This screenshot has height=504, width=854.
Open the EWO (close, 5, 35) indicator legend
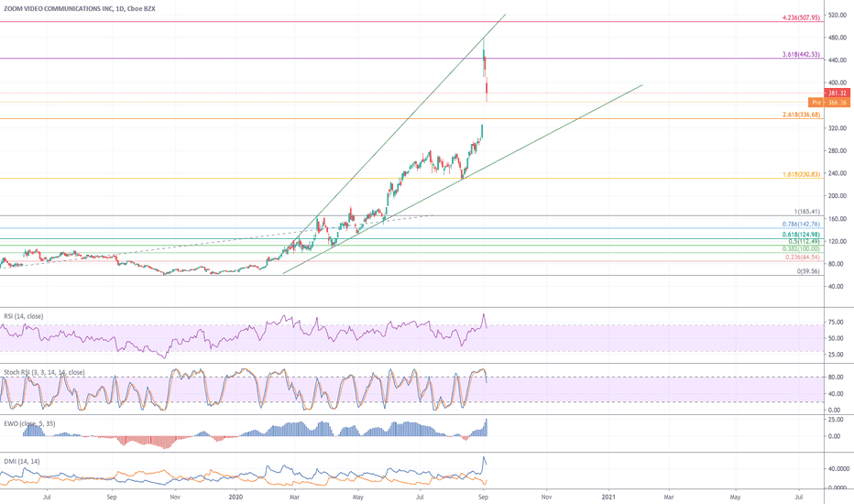(29, 423)
